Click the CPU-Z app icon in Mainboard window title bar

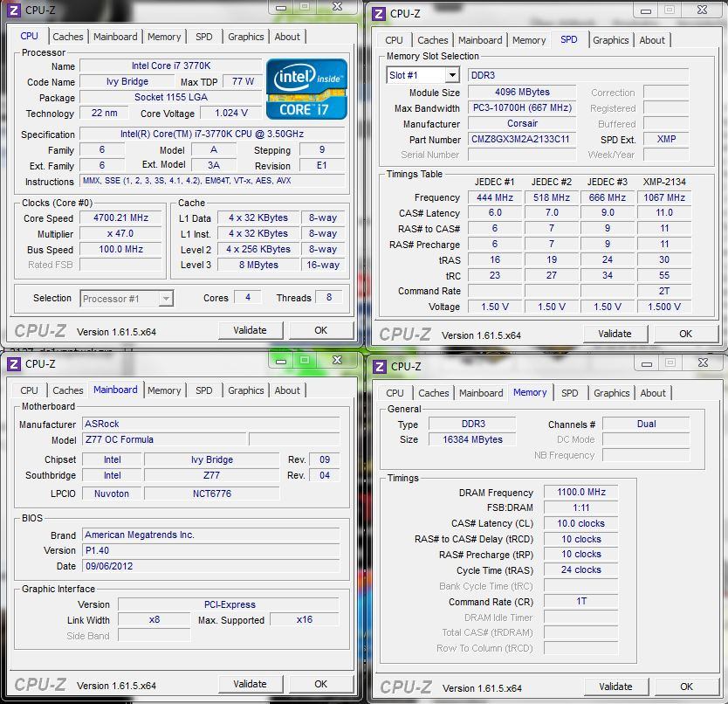(13, 364)
